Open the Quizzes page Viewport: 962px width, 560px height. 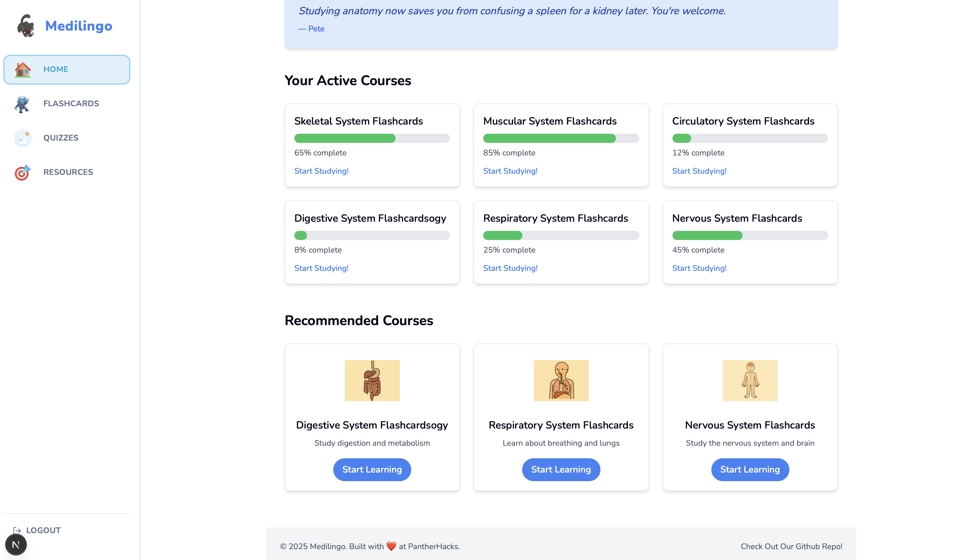click(x=67, y=138)
